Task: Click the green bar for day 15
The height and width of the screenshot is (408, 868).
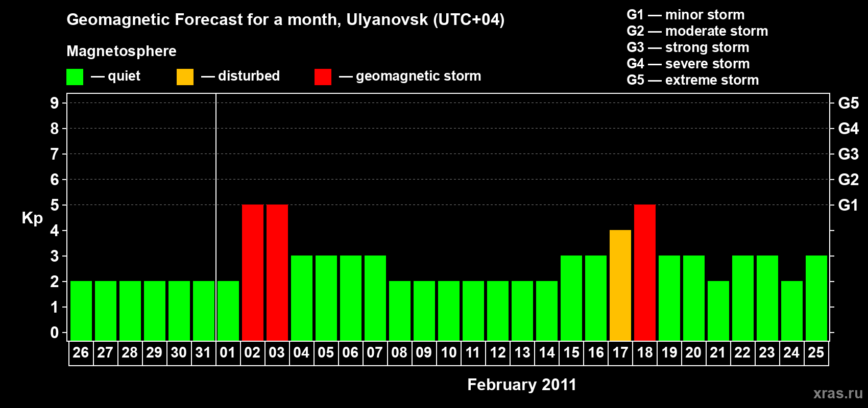Action: tap(571, 298)
